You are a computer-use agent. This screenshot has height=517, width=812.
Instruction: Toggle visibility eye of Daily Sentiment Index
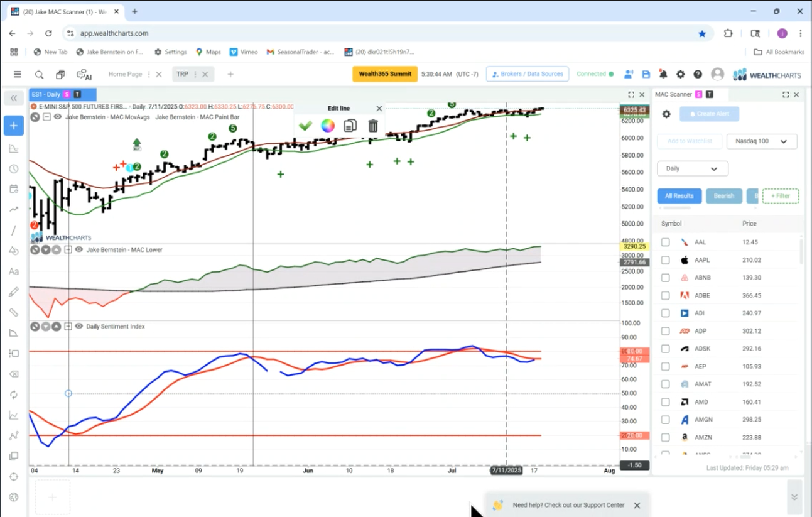[79, 327]
